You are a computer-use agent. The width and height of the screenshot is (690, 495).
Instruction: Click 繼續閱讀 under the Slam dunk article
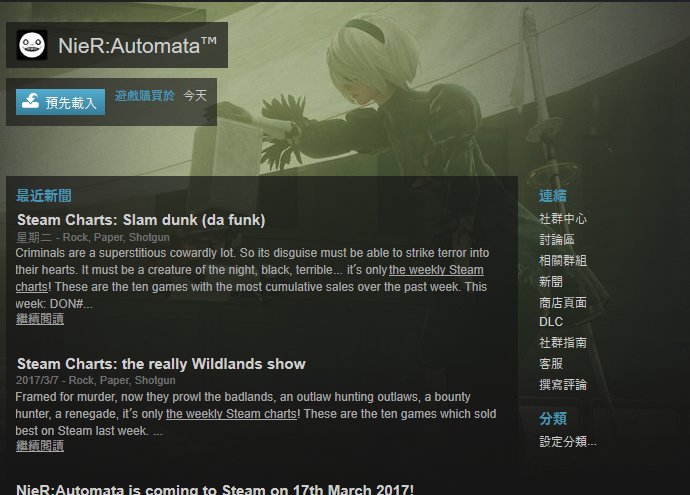click(x=40, y=319)
